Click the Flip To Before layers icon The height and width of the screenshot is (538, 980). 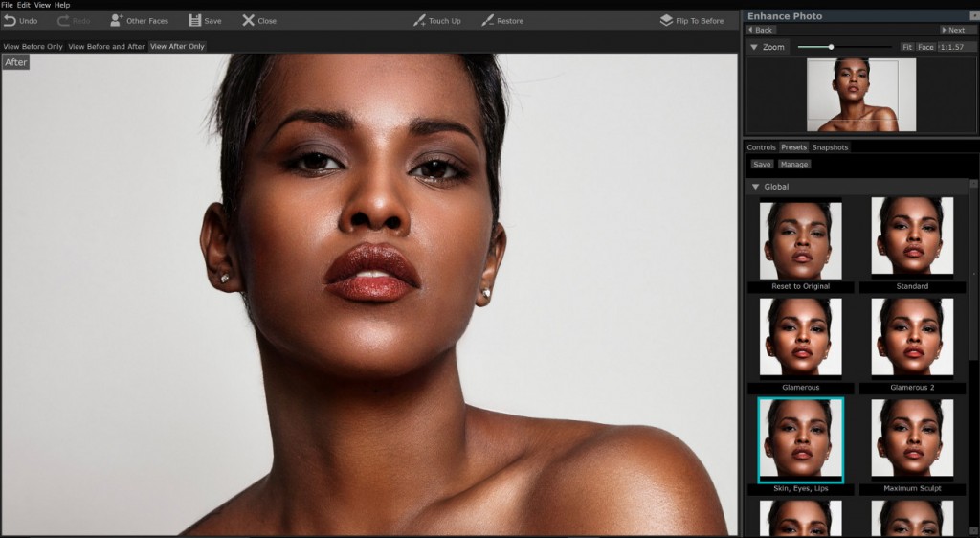666,21
